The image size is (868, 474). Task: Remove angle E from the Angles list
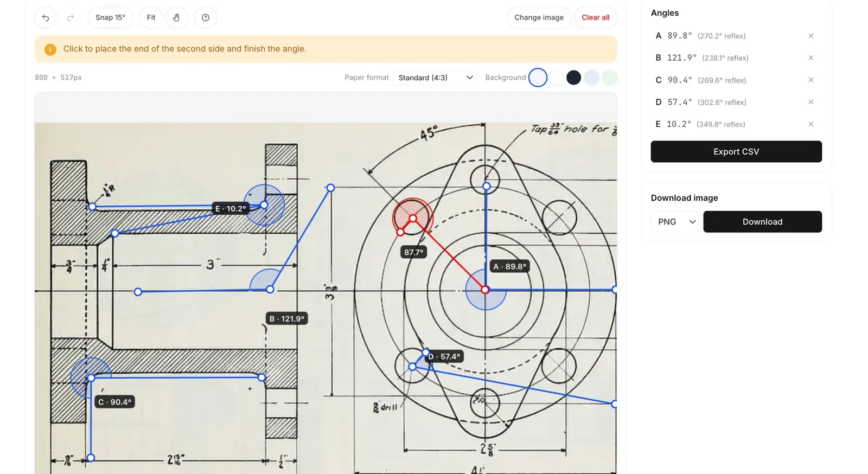[x=811, y=124]
